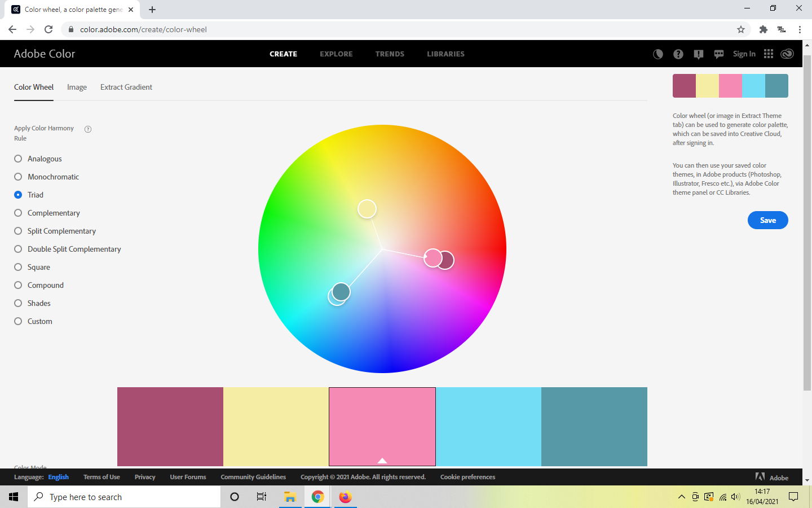Reload the Adobe Color page

pyautogui.click(x=48, y=29)
